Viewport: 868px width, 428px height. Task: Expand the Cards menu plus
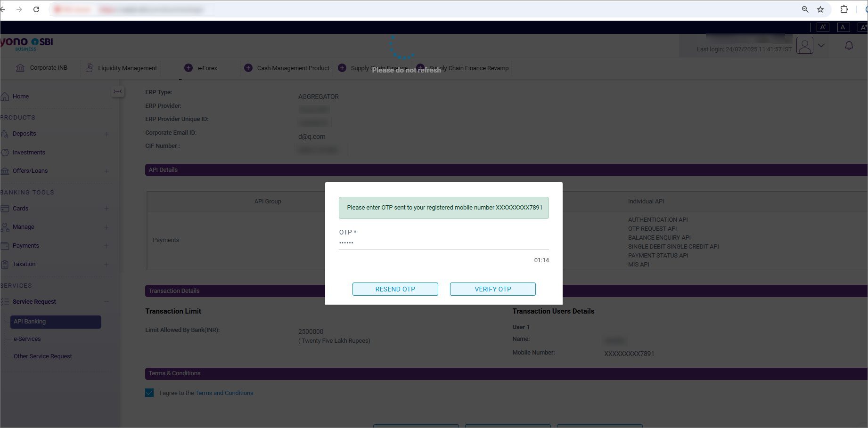click(x=106, y=209)
